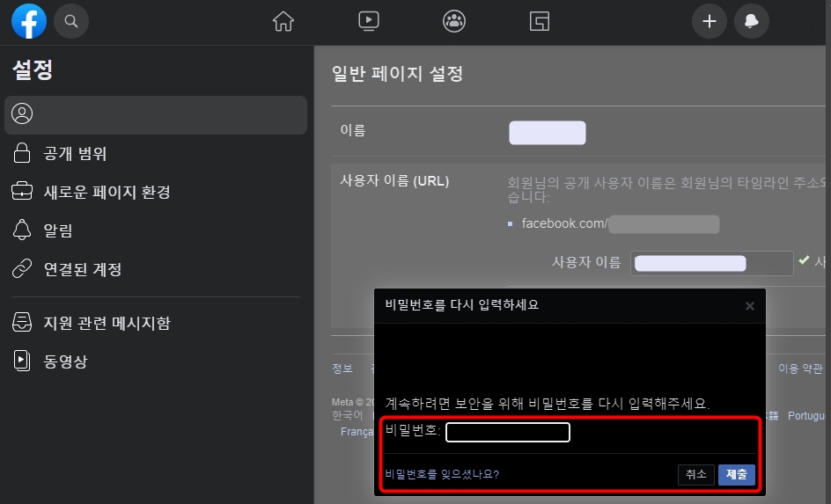
Task: Click the video icon beside 동영상
Action: [22, 361]
